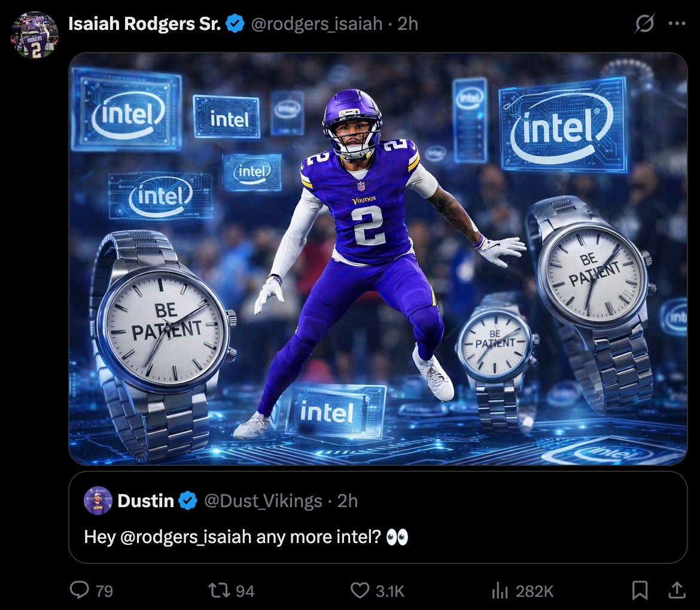Open Isaiah Rodgers Sr. profile avatar

pos(34,35)
